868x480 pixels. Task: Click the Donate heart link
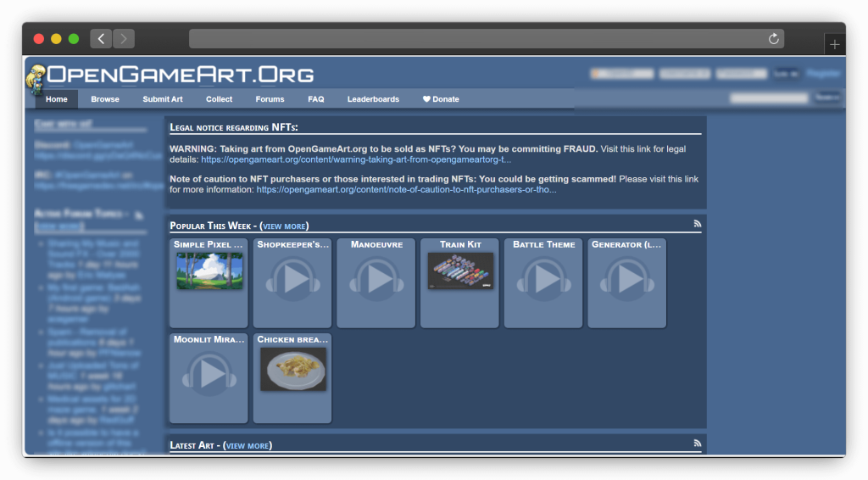click(441, 99)
